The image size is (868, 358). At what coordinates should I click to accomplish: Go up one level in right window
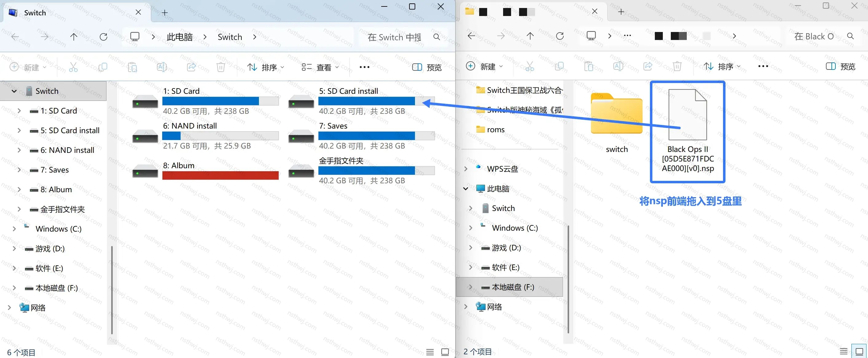[530, 36]
